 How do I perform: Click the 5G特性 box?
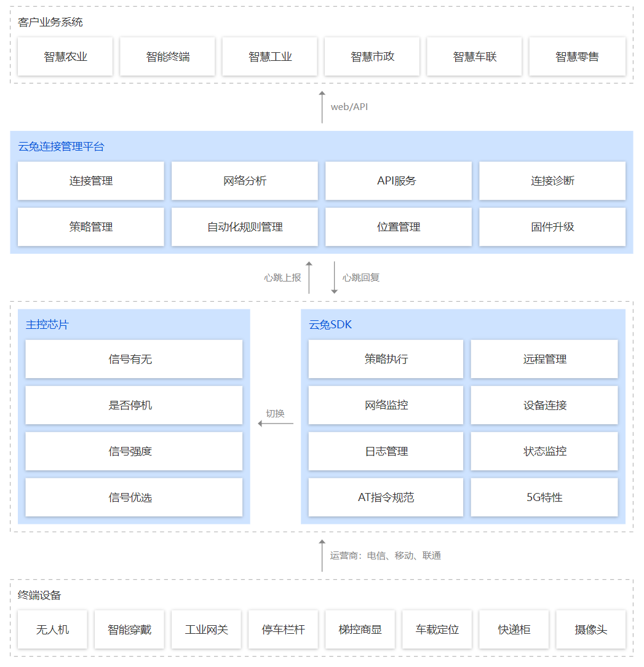click(x=544, y=497)
